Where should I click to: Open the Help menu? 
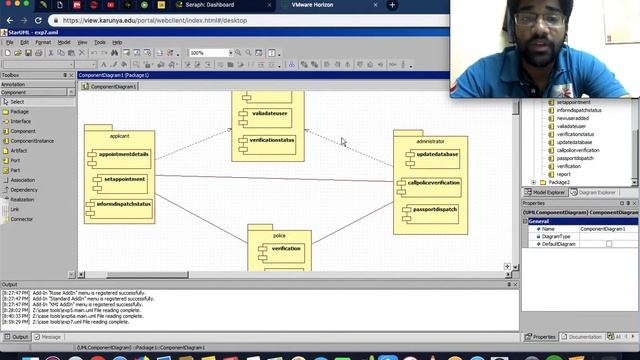117,42
